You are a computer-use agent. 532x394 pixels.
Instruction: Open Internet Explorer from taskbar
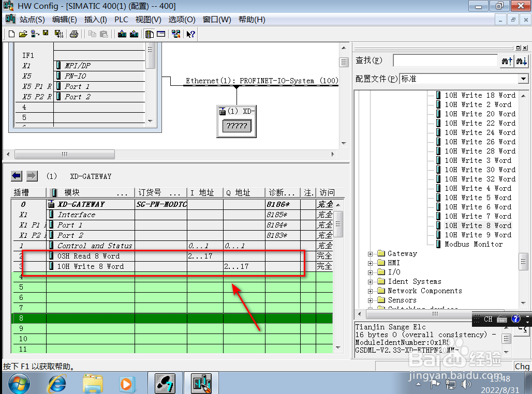coord(57,384)
